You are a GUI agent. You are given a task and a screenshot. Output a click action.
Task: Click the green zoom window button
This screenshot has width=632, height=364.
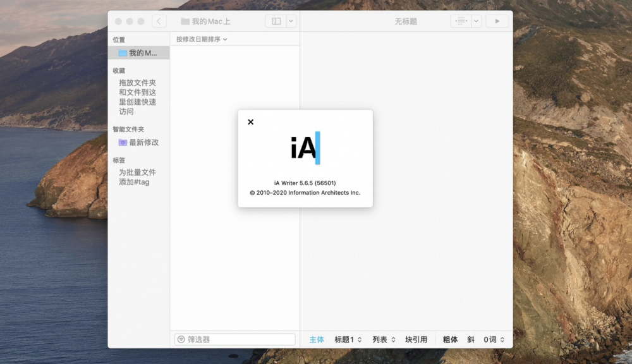[x=141, y=21]
